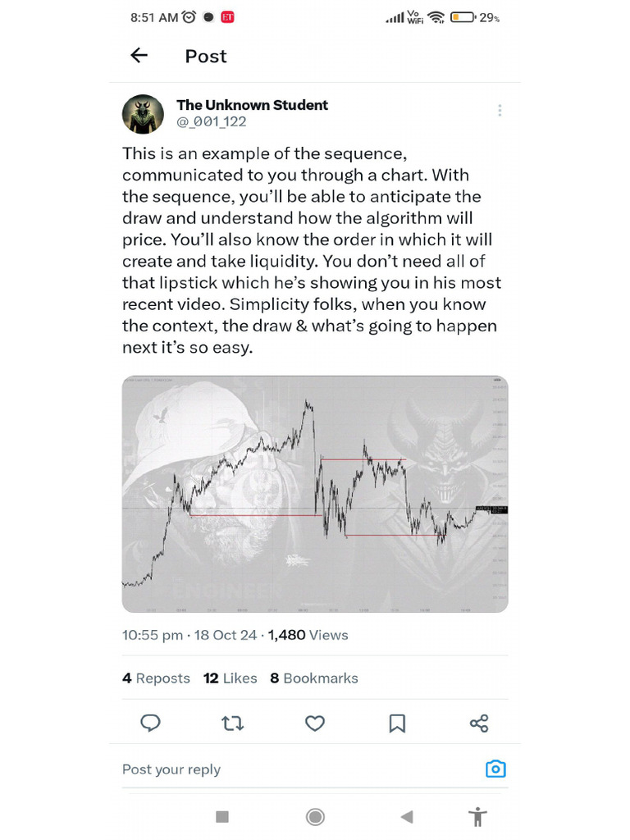630x840 pixels.
Task: View the 4 Reposts list
Action: [156, 678]
